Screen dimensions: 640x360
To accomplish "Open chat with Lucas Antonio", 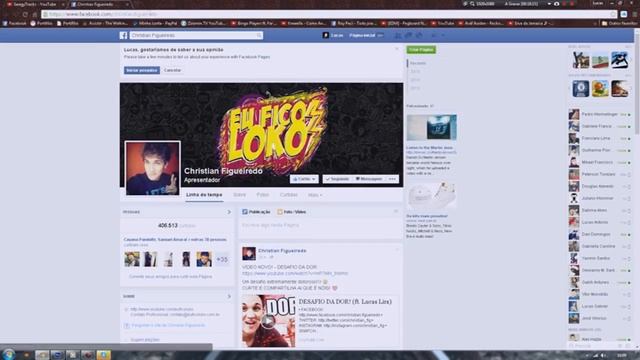I will tap(600, 222).
